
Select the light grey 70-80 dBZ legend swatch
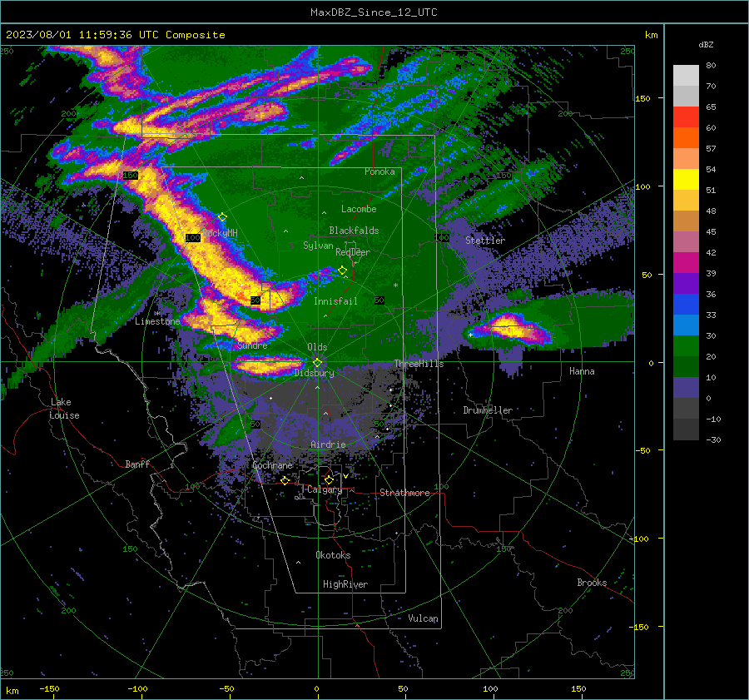click(x=686, y=76)
